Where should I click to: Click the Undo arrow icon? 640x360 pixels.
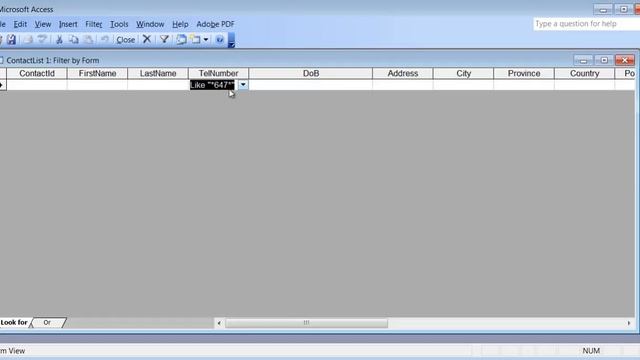click(x=104, y=40)
